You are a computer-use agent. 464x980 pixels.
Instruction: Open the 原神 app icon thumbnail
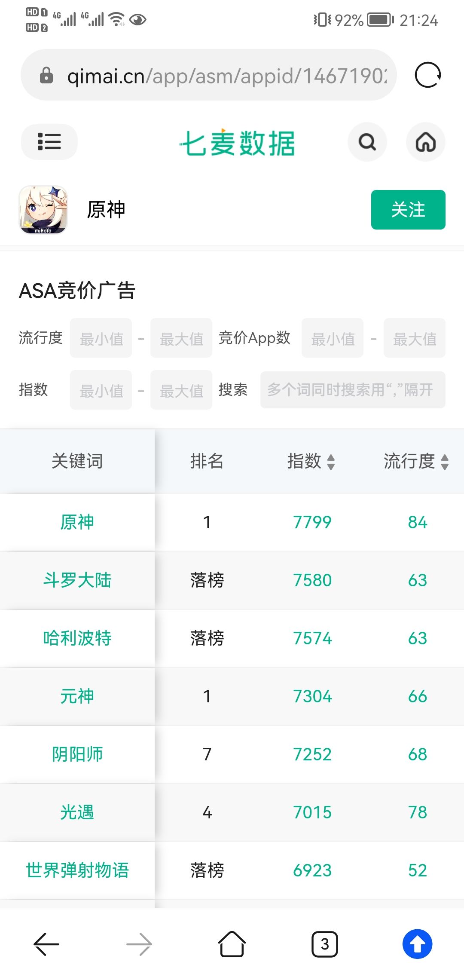(43, 210)
